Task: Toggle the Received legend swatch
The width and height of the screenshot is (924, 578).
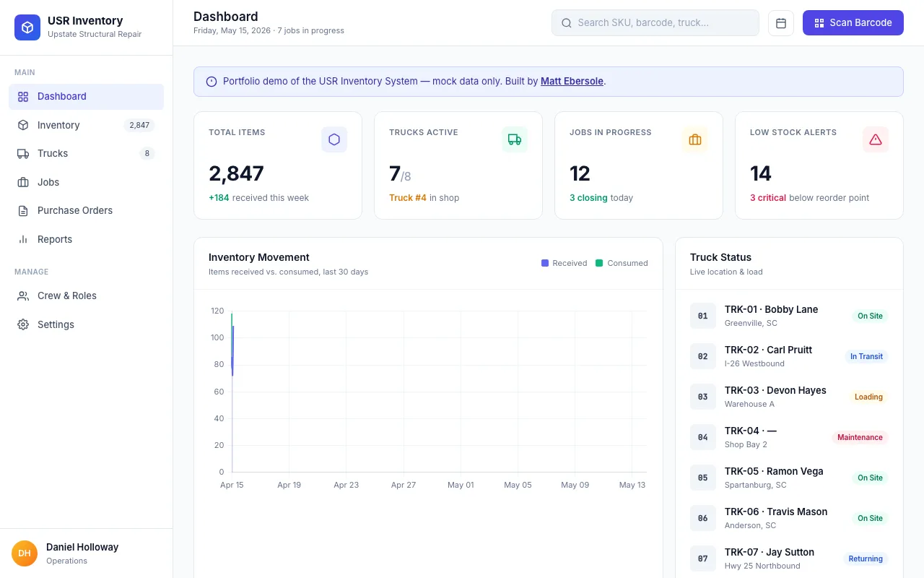Action: pos(545,263)
